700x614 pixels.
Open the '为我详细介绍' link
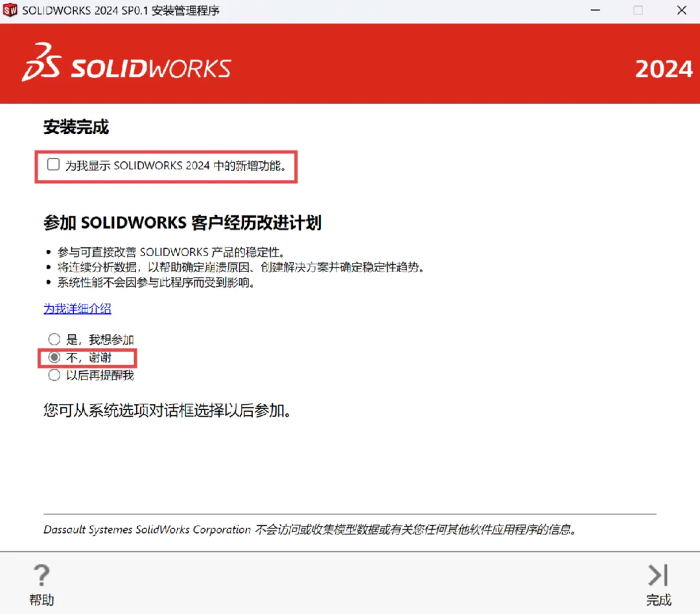tap(77, 308)
